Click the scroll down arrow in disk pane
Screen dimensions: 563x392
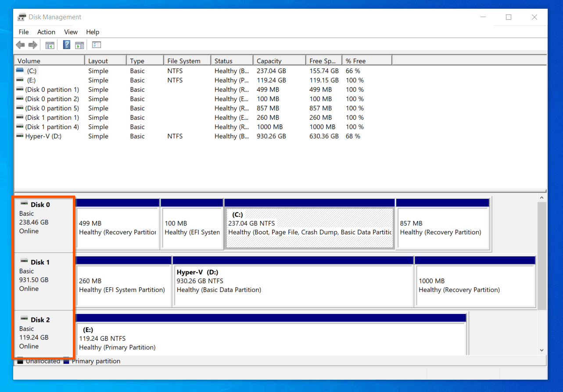coord(541,350)
